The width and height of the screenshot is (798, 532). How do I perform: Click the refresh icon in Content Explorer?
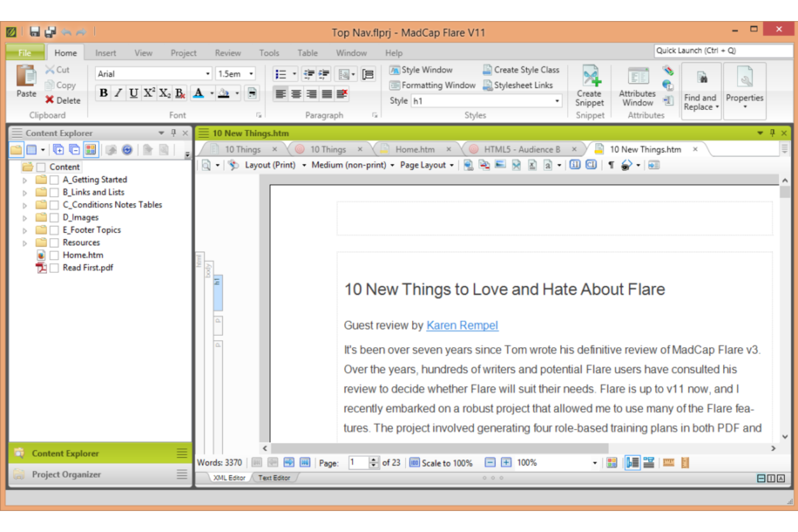pos(127,150)
